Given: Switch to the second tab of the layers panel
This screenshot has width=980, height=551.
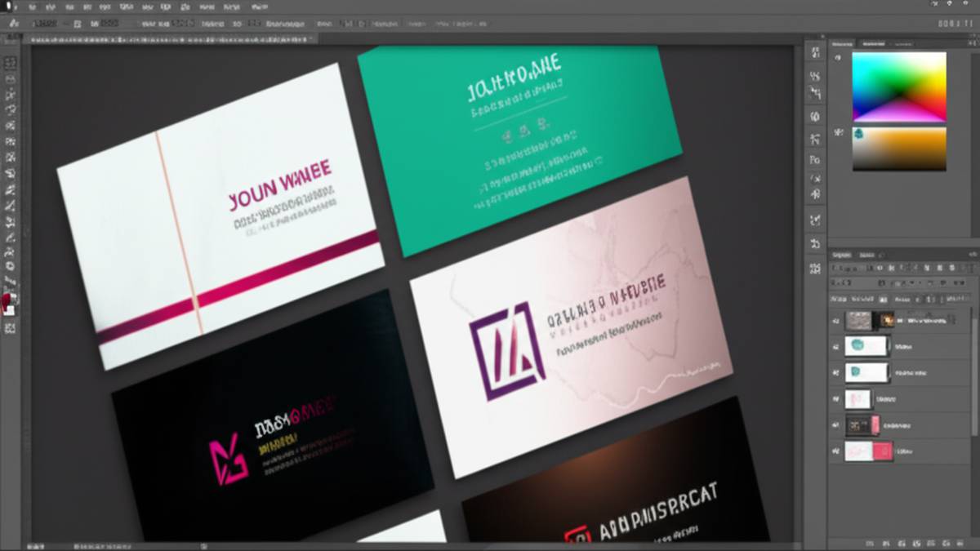Looking at the screenshot, I should click(866, 255).
